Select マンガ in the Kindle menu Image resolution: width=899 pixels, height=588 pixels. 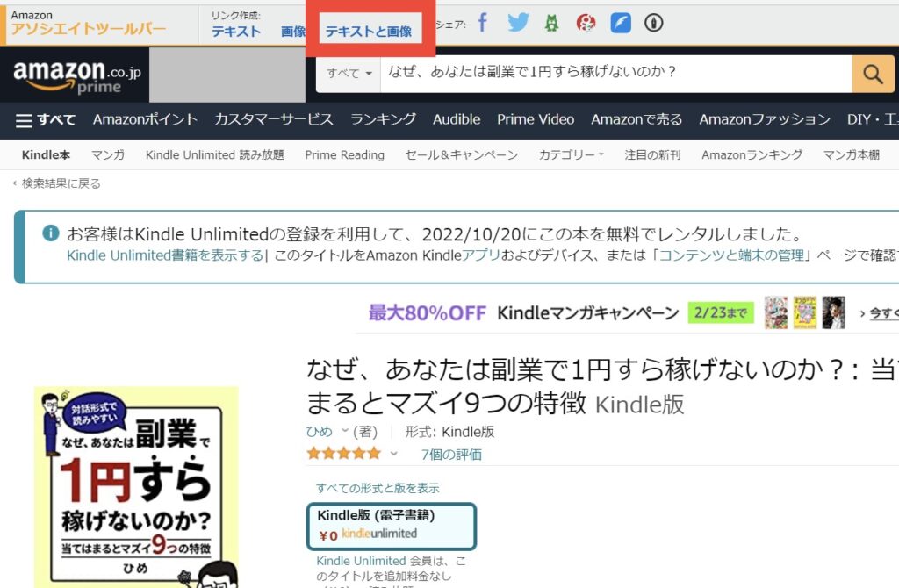tap(109, 154)
